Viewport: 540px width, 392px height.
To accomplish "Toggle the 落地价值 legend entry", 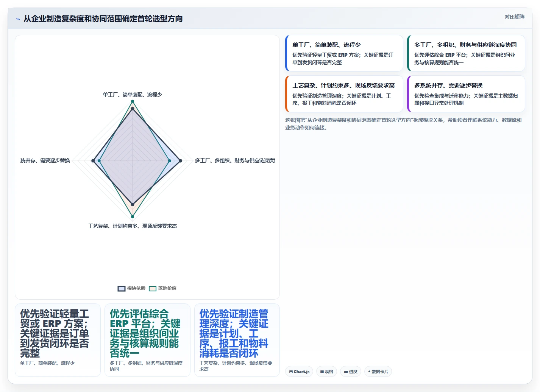I will (x=162, y=288).
